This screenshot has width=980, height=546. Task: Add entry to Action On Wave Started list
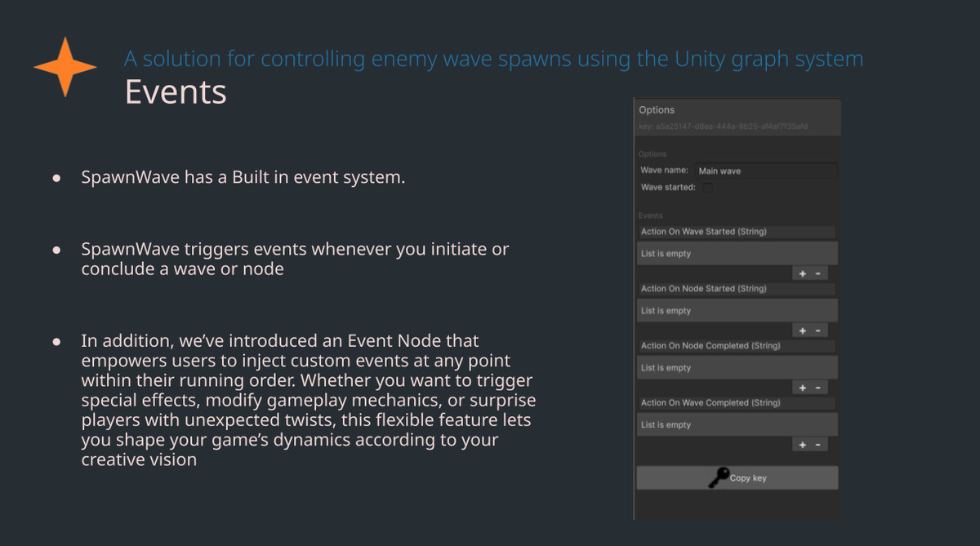802,273
